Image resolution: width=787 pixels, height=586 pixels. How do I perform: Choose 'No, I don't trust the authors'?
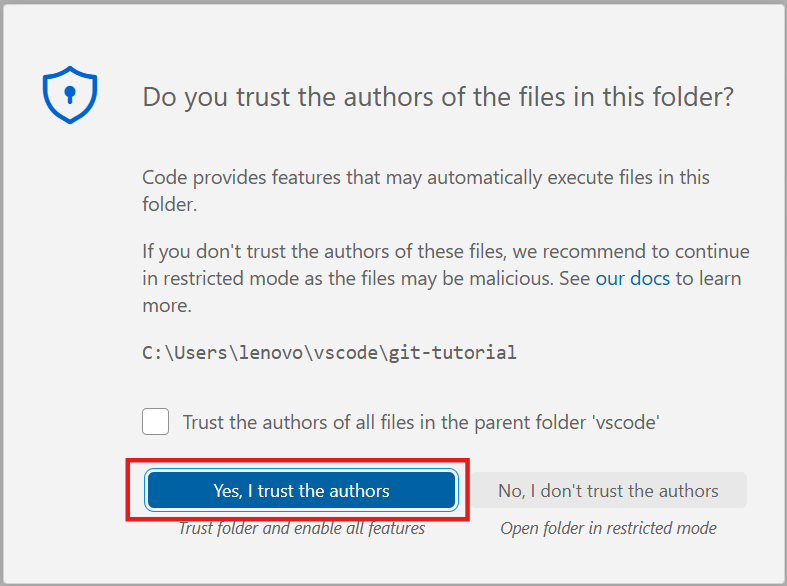pyautogui.click(x=608, y=491)
